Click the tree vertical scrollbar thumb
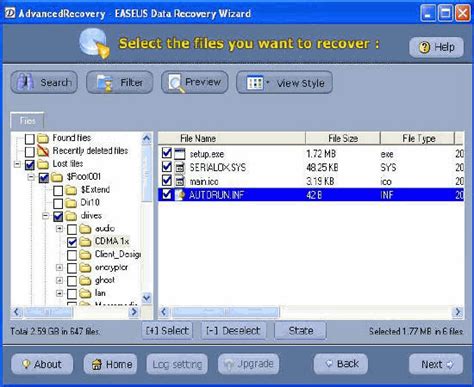 pyautogui.click(x=146, y=173)
